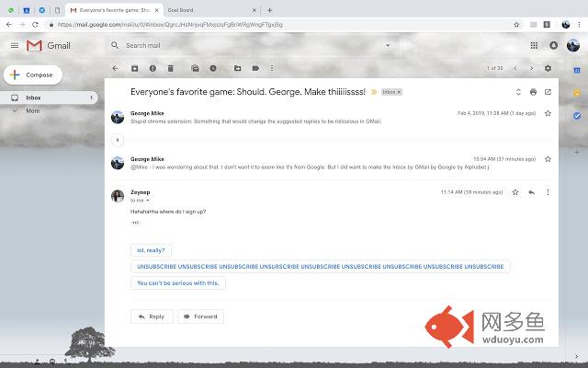Choose the UNSUBSCRIBE suggested reply

[x=321, y=267]
